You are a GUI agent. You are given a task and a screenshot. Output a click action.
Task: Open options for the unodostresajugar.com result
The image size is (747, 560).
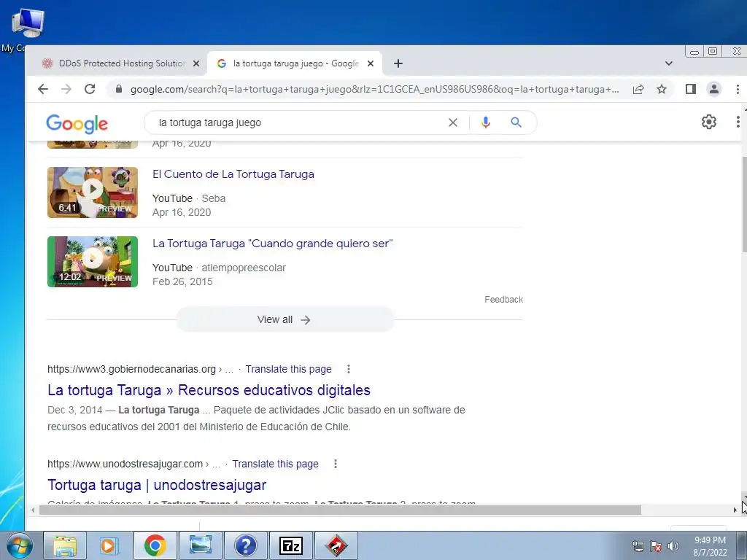click(336, 464)
